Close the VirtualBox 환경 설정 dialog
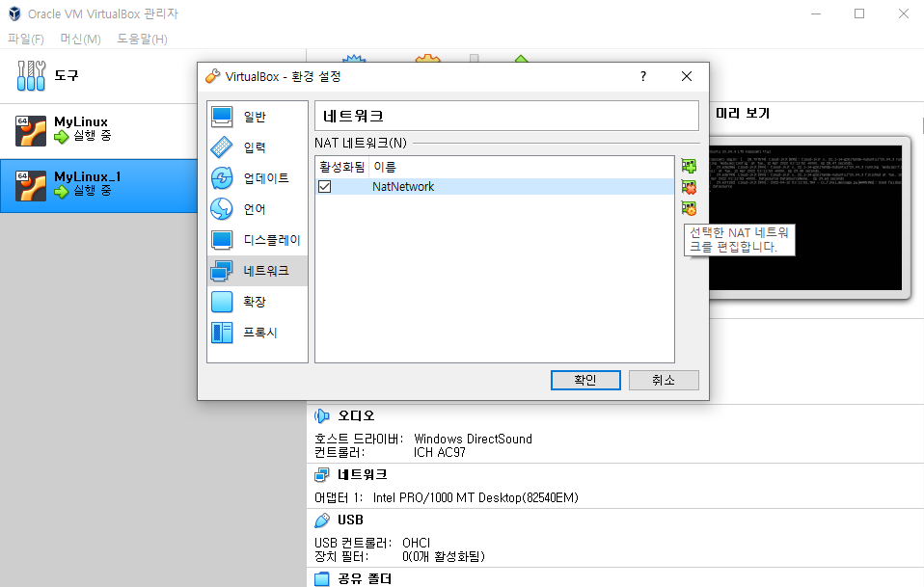The height and width of the screenshot is (587, 924). (687, 76)
